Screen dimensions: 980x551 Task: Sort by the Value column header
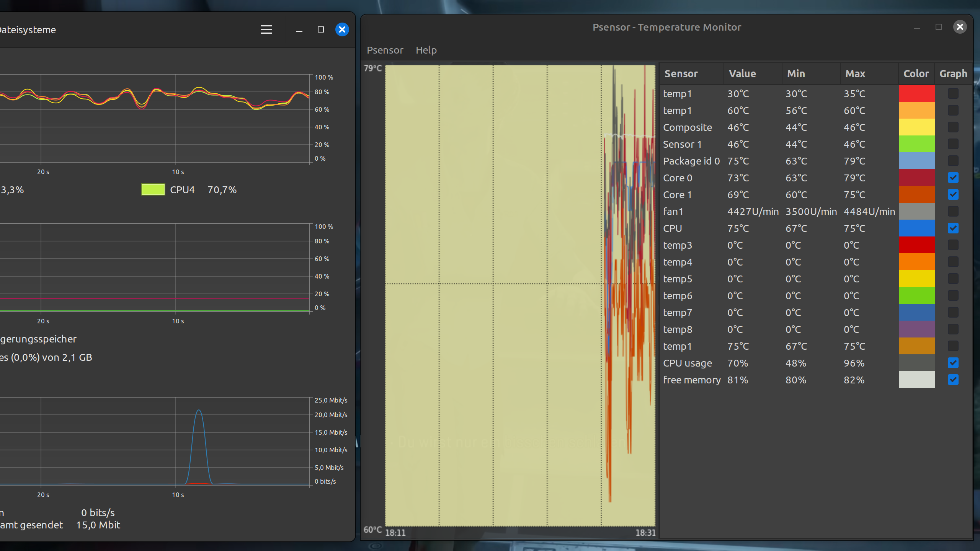tap(742, 73)
